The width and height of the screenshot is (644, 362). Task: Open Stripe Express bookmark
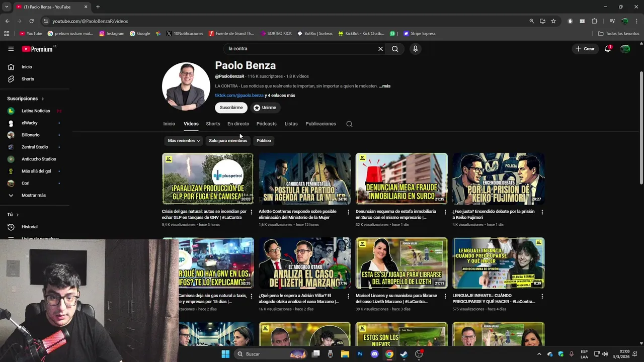point(419,34)
